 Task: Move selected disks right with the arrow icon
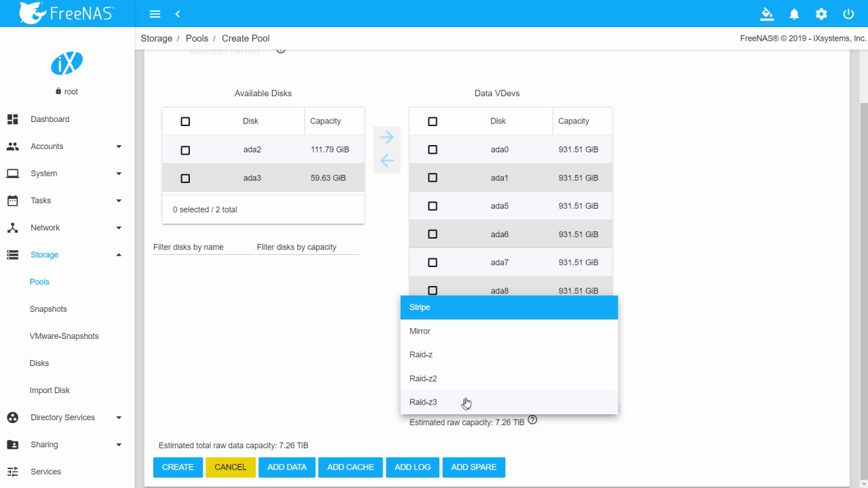(x=387, y=137)
